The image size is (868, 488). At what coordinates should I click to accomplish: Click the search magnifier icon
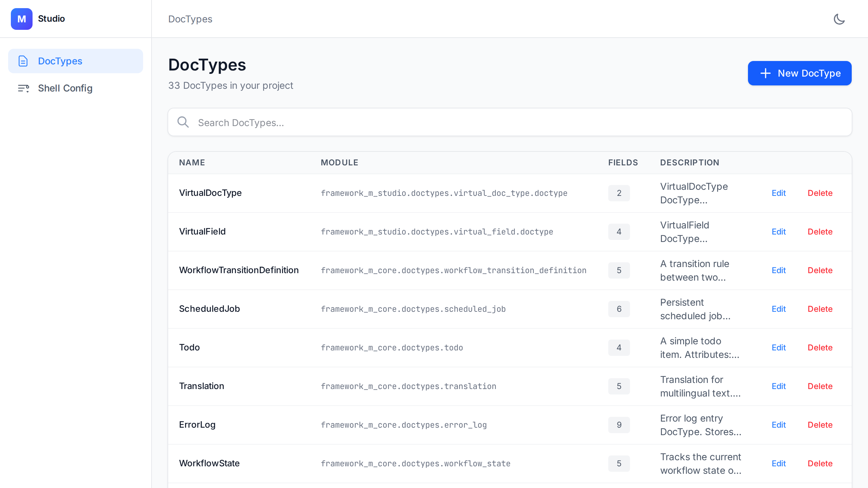pos(183,122)
